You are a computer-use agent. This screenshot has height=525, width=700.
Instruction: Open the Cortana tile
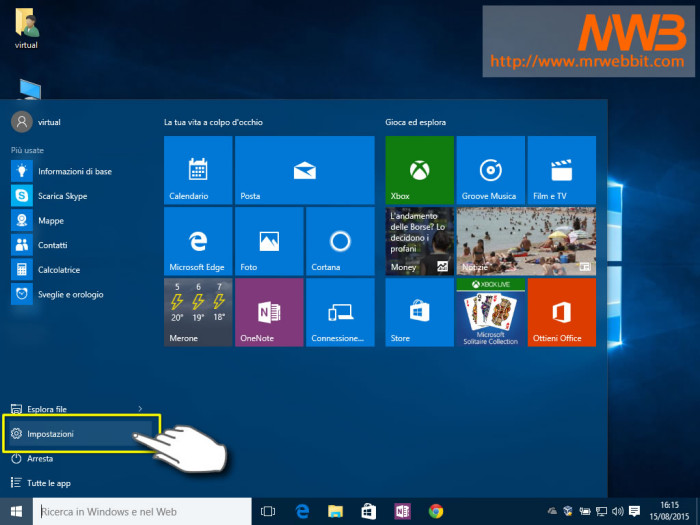tap(340, 241)
